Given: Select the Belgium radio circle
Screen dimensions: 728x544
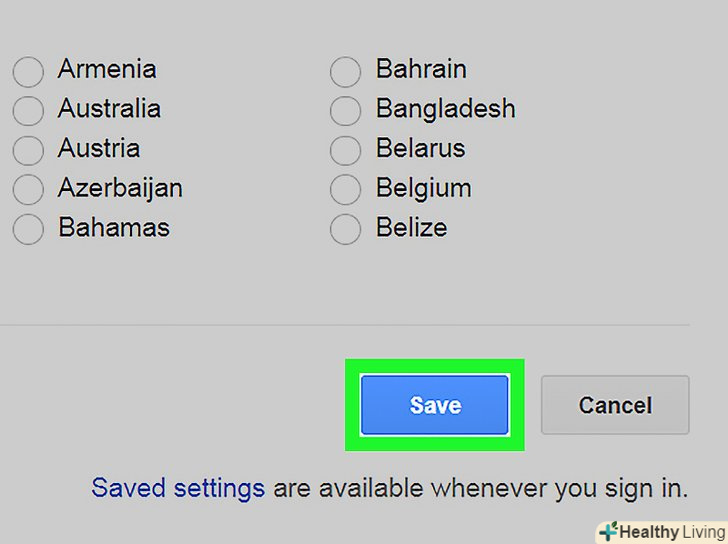Looking at the screenshot, I should click(x=345, y=189).
